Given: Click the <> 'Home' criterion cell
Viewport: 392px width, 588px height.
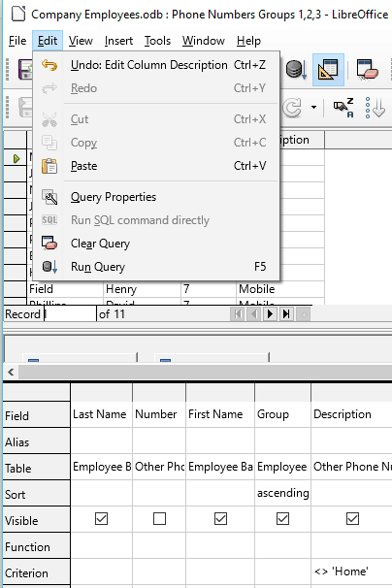Looking at the screenshot, I should [x=352, y=572].
